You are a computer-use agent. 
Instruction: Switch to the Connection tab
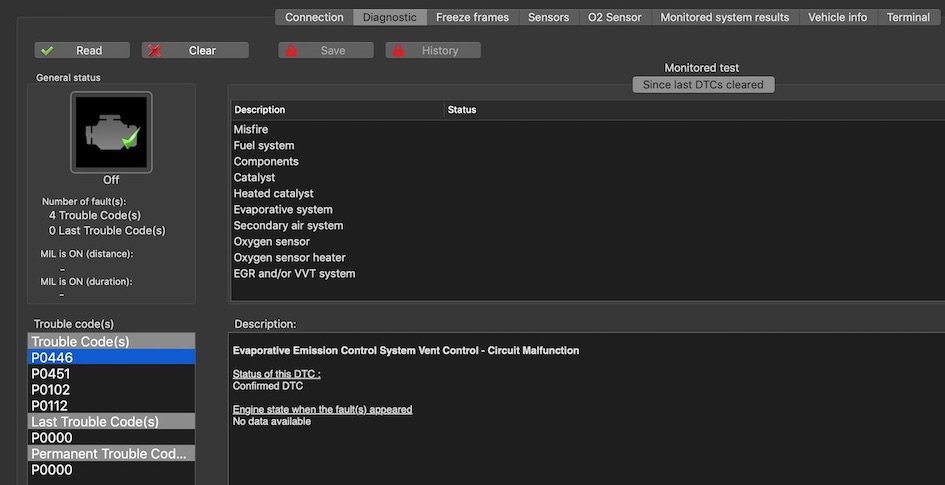(x=314, y=17)
